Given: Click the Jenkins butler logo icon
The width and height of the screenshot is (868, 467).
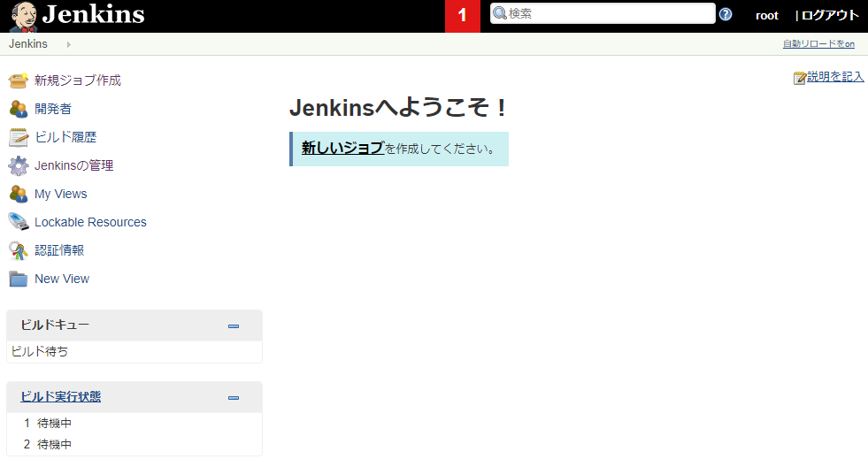Looking at the screenshot, I should click(25, 16).
